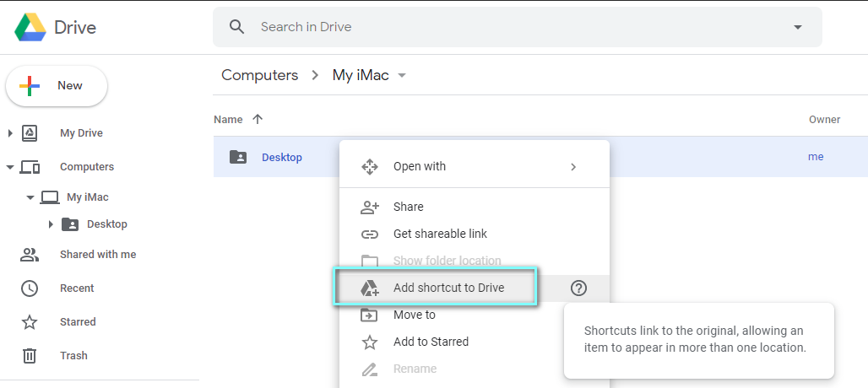
Task: Expand My Drive in the sidebar tree
Action: (9, 133)
